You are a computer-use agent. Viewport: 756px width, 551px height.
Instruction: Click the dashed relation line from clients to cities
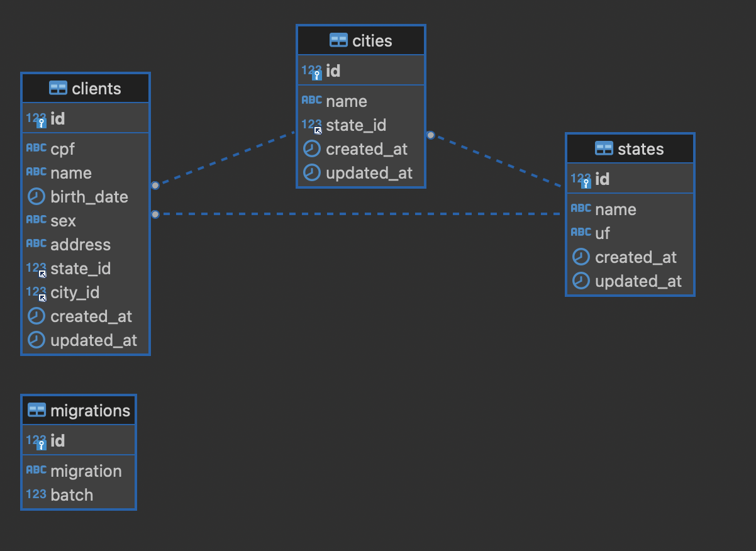click(225, 159)
